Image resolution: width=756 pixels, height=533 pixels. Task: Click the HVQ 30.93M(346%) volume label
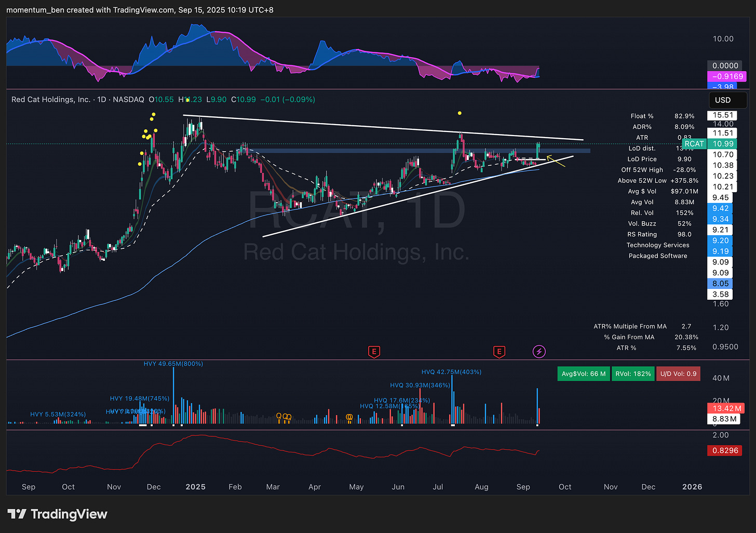coord(420,385)
